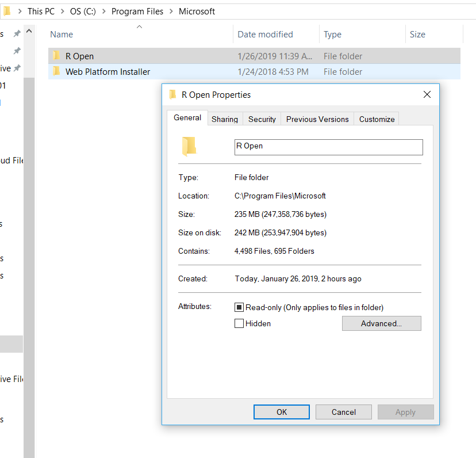Open Advanced attributes dialog
Screen dimensions: 476x458
[382, 323]
